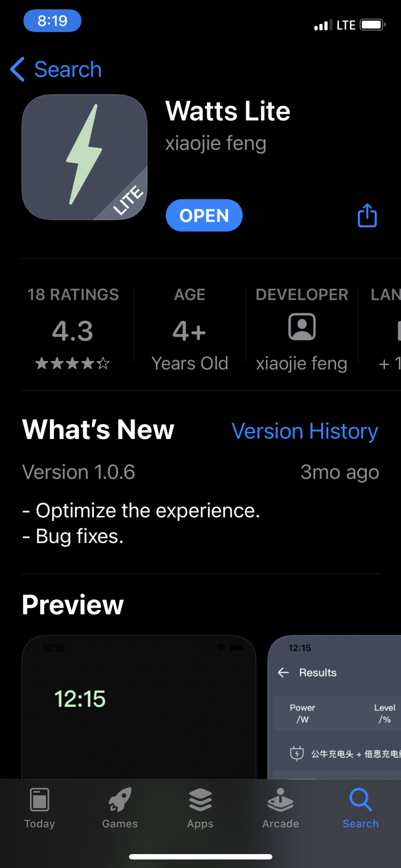Tap the Watts Lite lightning bolt app icon

(85, 157)
